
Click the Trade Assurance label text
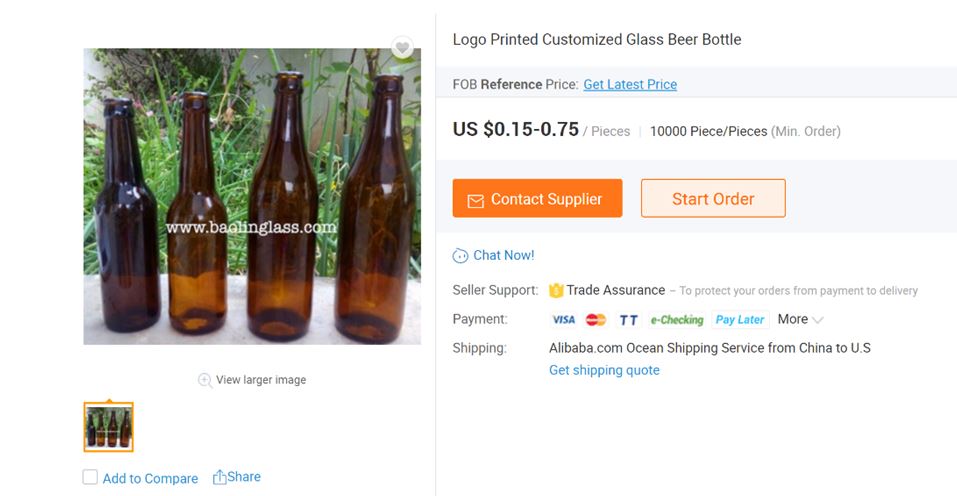click(x=615, y=290)
